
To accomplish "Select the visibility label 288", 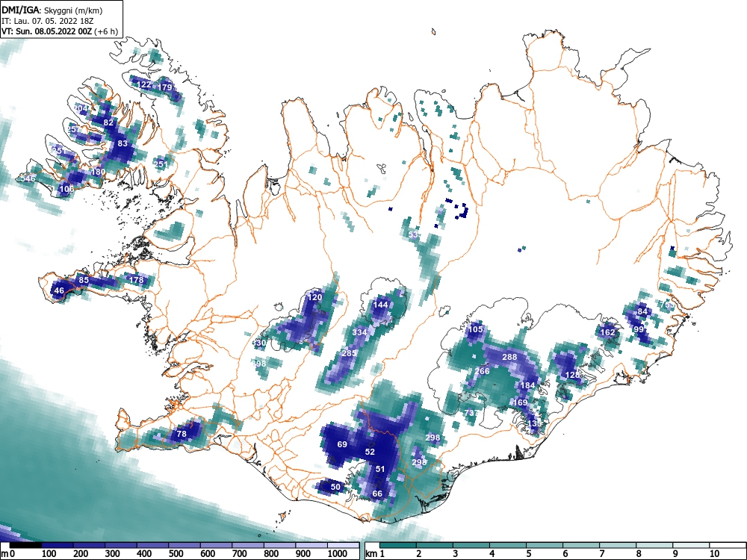I will pyautogui.click(x=509, y=357).
